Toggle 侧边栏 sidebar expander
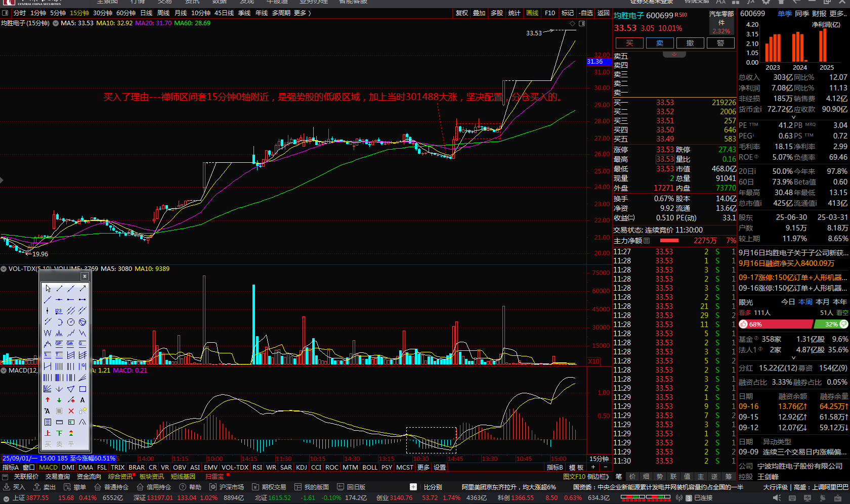 599,477
